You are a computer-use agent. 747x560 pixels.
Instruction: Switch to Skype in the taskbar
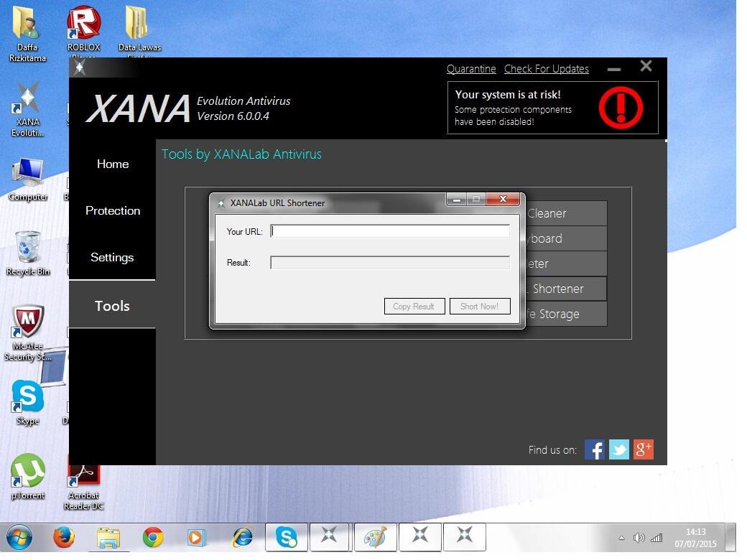pos(287,537)
